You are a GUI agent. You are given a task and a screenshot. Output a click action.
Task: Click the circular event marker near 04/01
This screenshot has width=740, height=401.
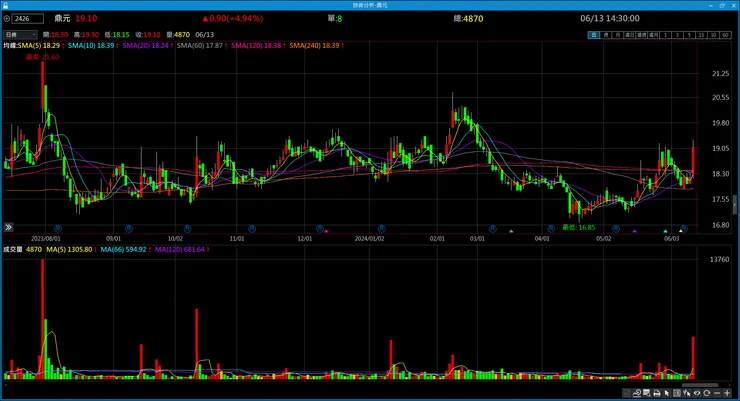(551, 229)
